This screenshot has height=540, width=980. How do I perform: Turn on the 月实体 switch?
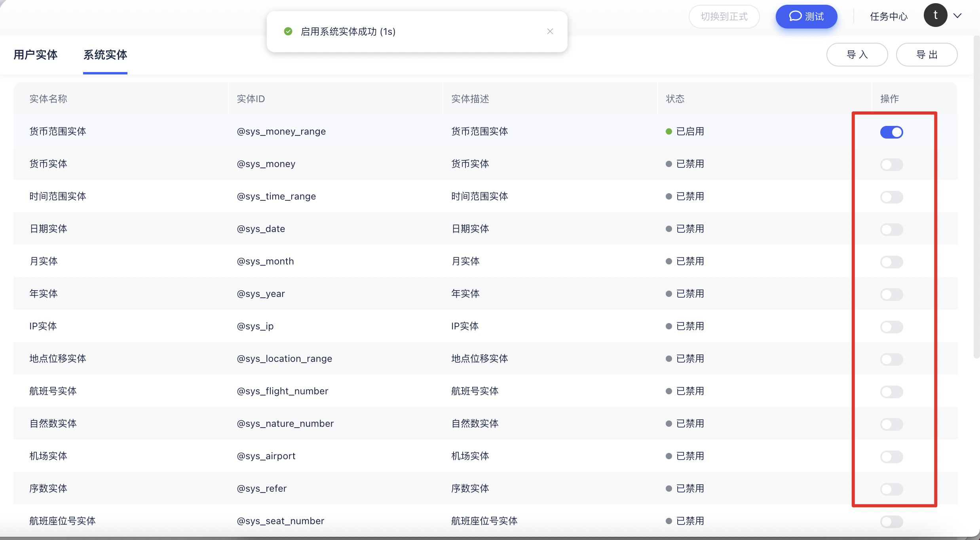(x=891, y=262)
